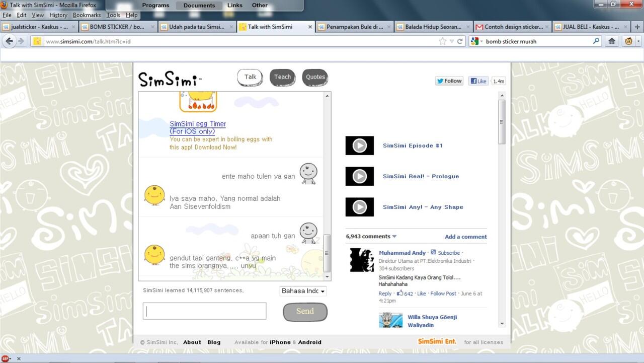Switch to the Udah pada tau Simsi tab

pos(197,27)
